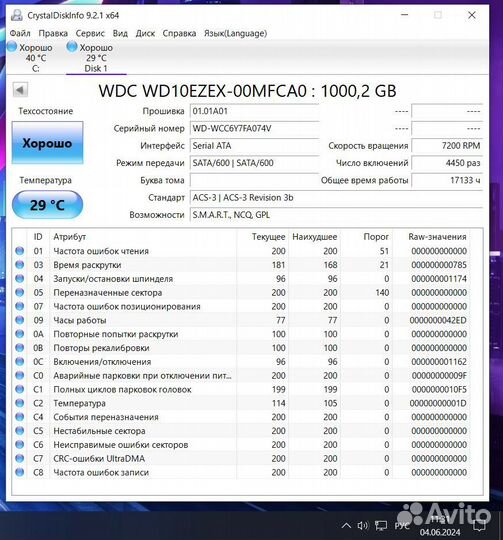Viewport: 503px width, 540px height.
Task: Click the Serial ATA interface field
Action: tap(255, 146)
